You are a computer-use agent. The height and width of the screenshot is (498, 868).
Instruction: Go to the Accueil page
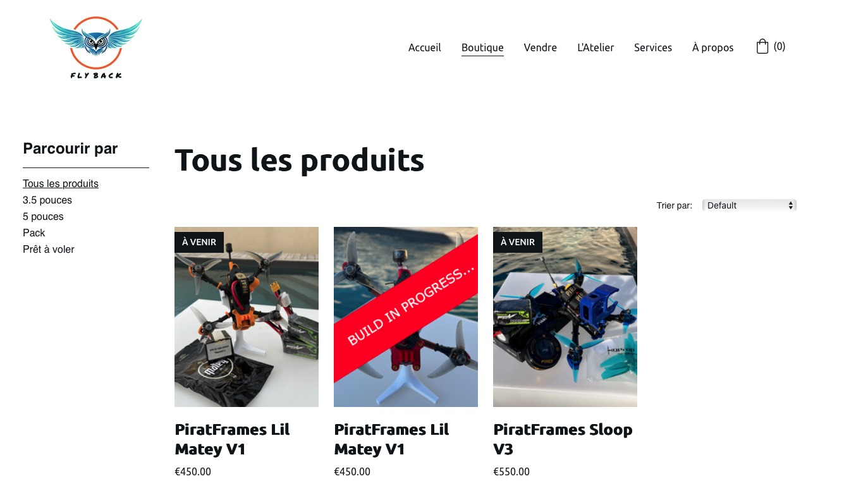click(425, 47)
